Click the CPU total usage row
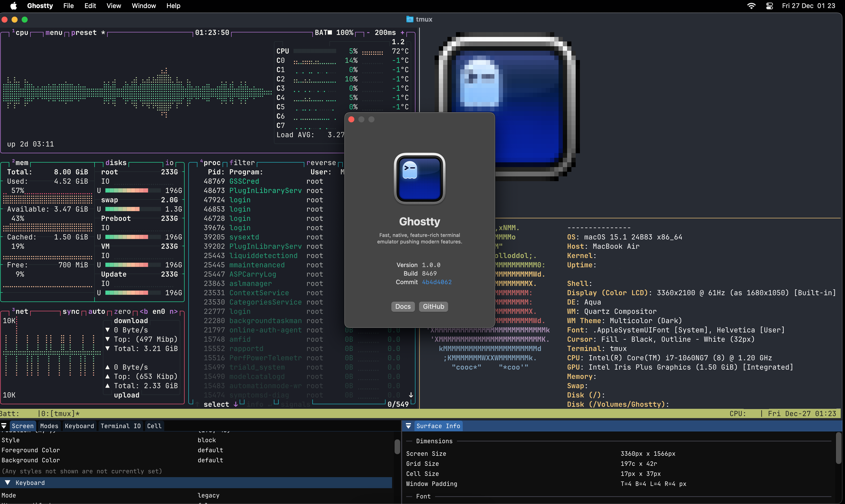 pyautogui.click(x=342, y=51)
